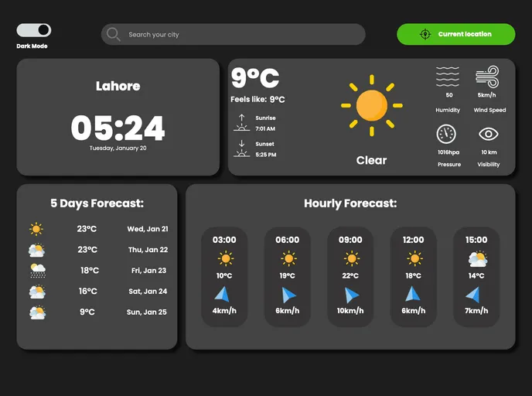532x396 pixels.
Task: Click the rainy cloud icon for Fri, Jan 23
Action: (37, 271)
